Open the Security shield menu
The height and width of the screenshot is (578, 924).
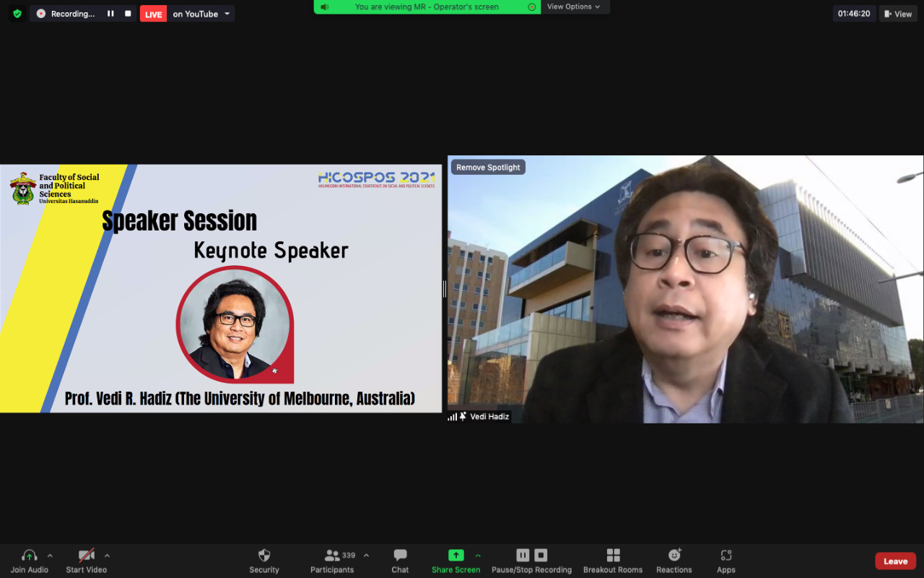coord(264,556)
